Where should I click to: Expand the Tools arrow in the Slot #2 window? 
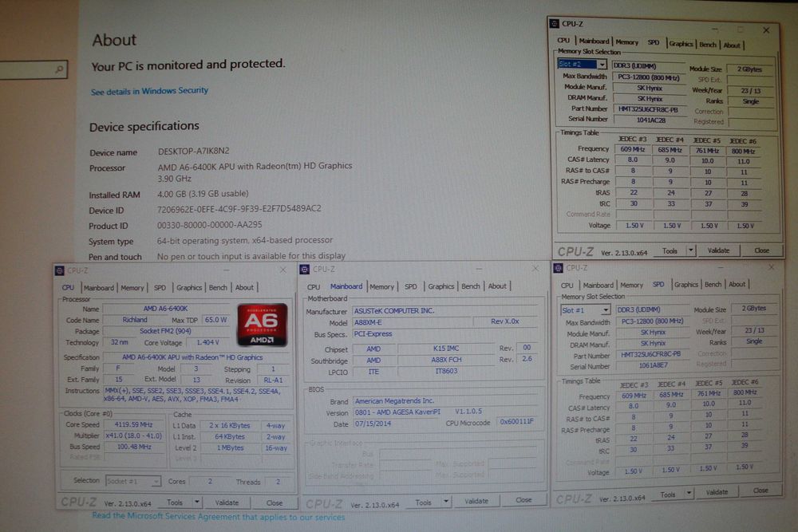pyautogui.click(x=690, y=250)
